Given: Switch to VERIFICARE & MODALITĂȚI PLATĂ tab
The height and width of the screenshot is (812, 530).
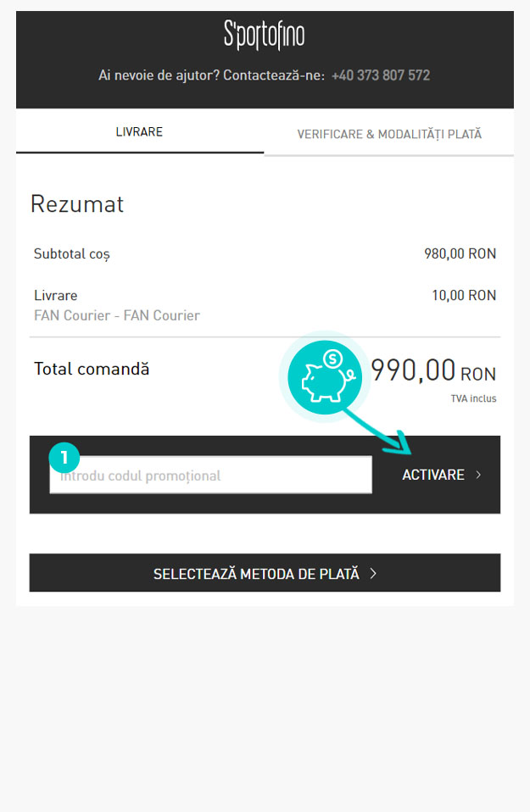Looking at the screenshot, I should point(389,134).
